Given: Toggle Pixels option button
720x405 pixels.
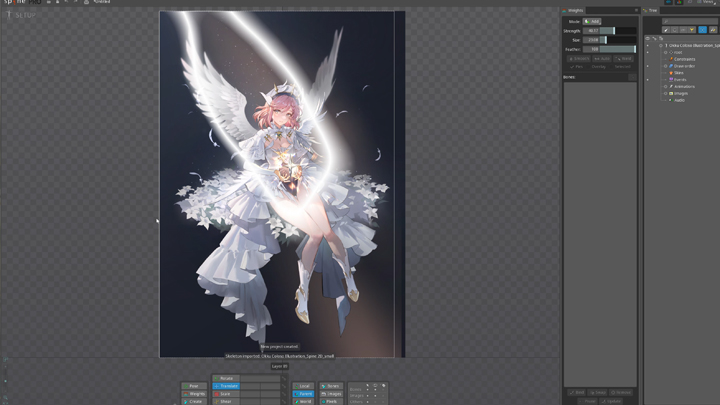Looking at the screenshot, I should pyautogui.click(x=331, y=401).
